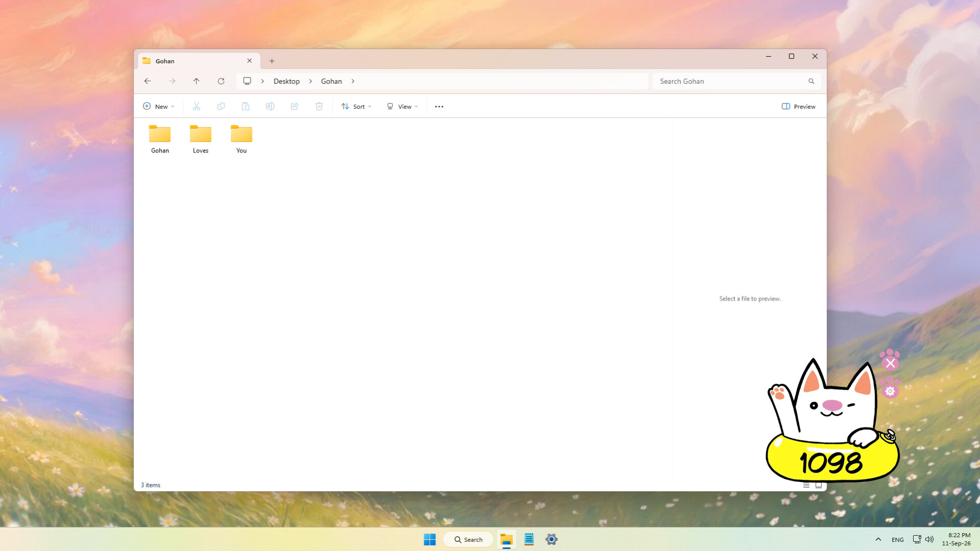The height and width of the screenshot is (551, 980).
Task: Maximize the File Explorer window
Action: 792,56
